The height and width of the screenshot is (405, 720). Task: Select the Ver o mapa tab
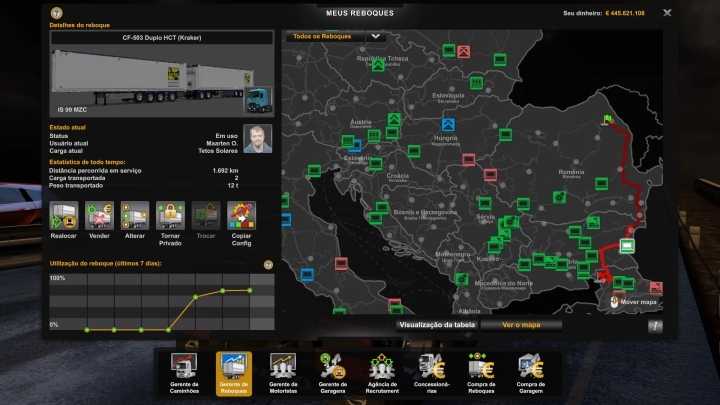coord(521,325)
